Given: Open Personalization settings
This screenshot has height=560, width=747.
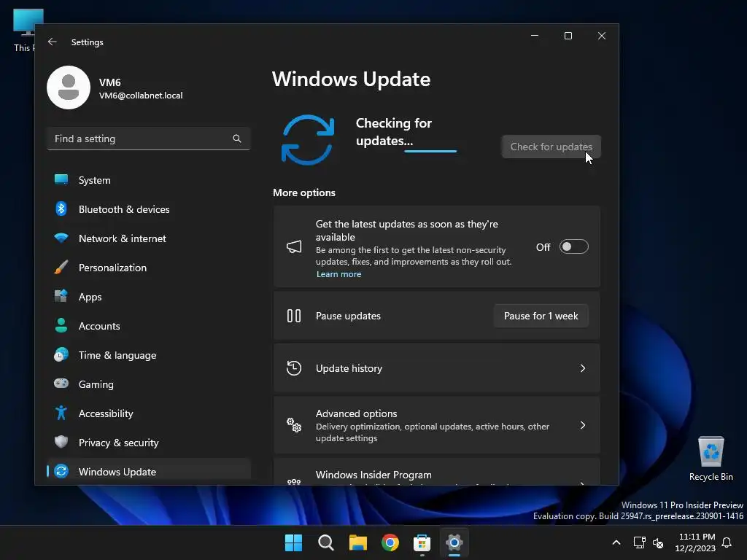Looking at the screenshot, I should [149, 268].
